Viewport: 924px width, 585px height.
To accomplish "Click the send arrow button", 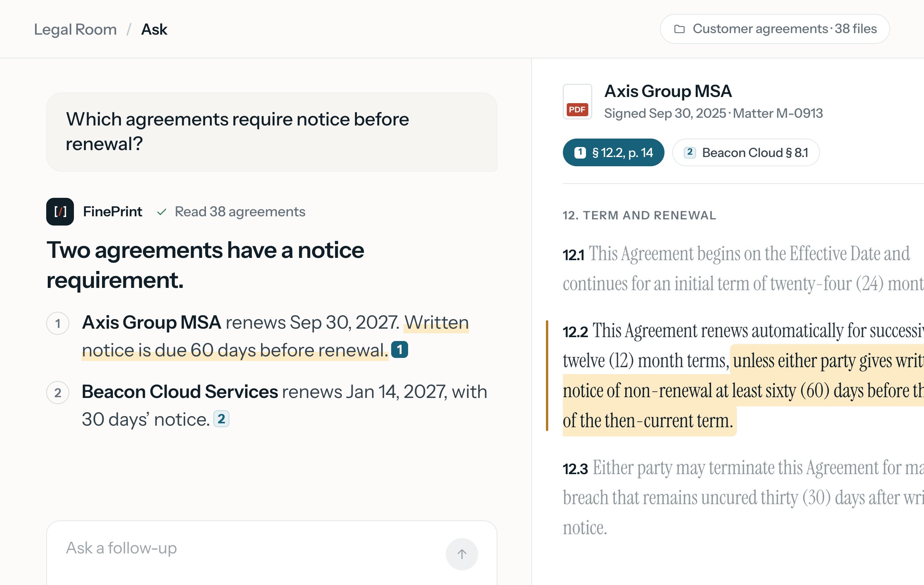I will [x=462, y=554].
